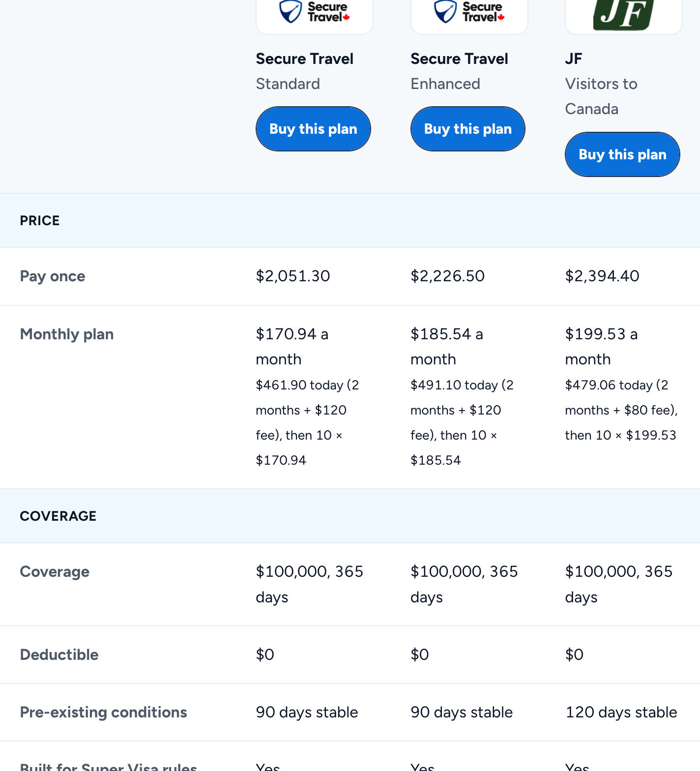Image resolution: width=700 pixels, height=771 pixels.
Task: Select the "$185.54 a month" price
Action: click(x=447, y=347)
